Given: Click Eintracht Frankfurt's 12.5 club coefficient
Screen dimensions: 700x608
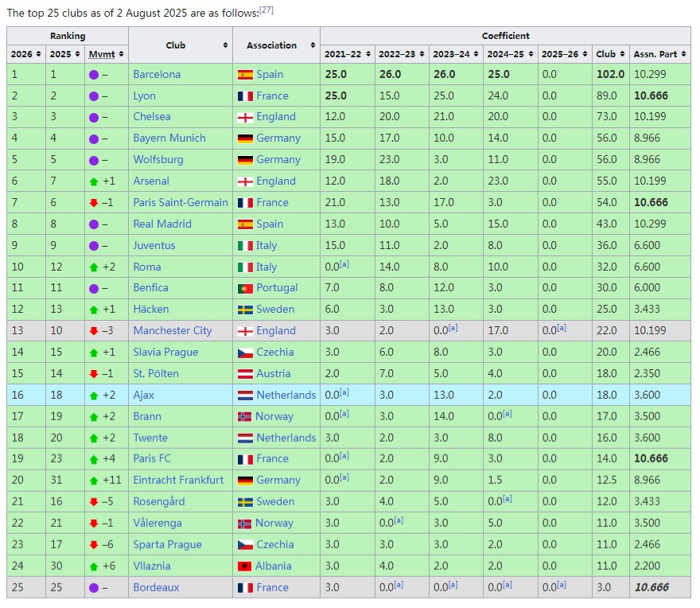Looking at the screenshot, I should coord(607,480).
